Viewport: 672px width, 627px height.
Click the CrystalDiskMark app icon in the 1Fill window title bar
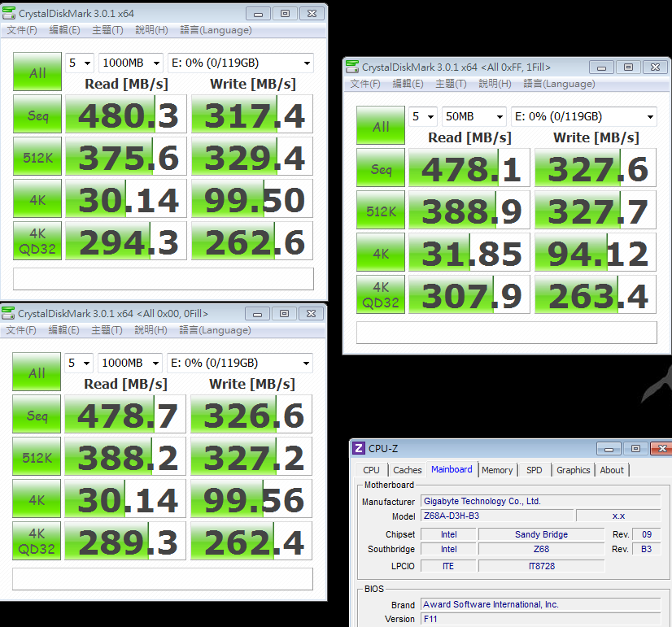tap(352, 67)
